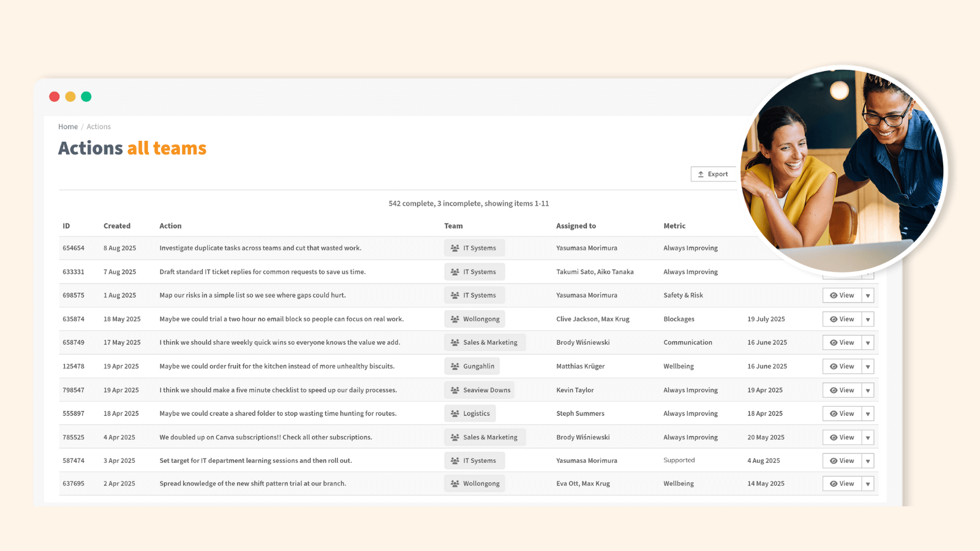Click the circular photo of two women
The width and height of the screenshot is (980, 551).
[842, 170]
